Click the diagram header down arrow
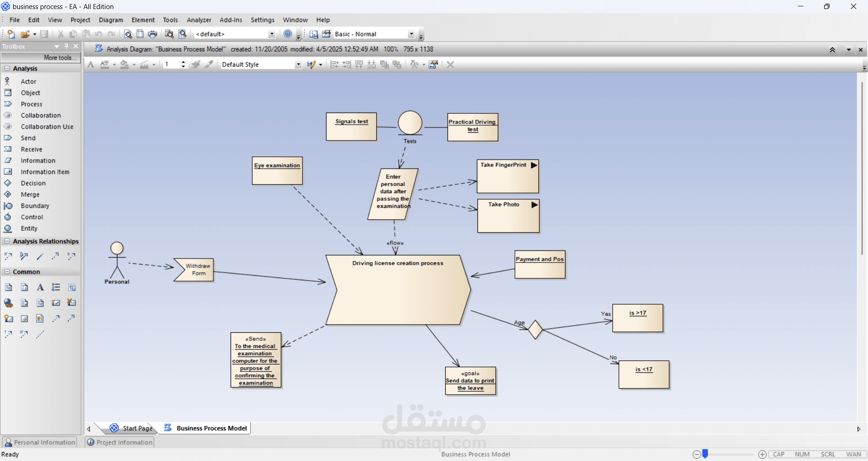Screen dimensions: 868x461 pyautogui.click(x=849, y=50)
